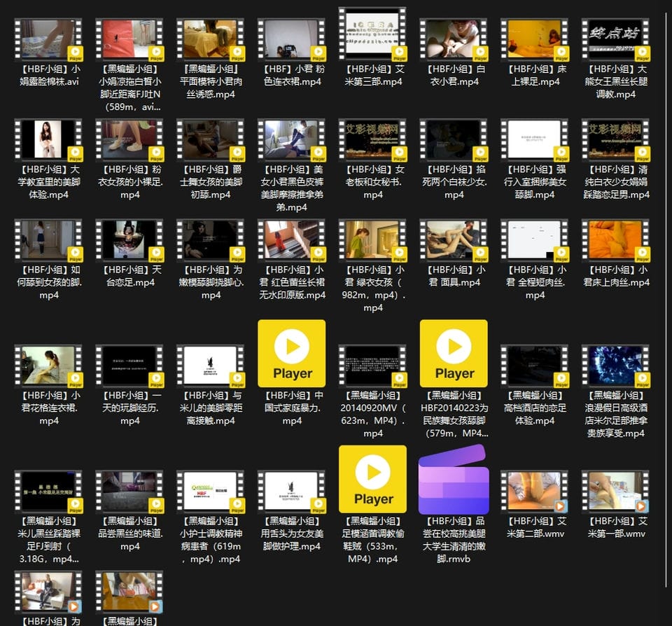Select thumbnail of 女老板和女秘书.mp4
This screenshot has height=626, width=672.
pyautogui.click(x=372, y=140)
